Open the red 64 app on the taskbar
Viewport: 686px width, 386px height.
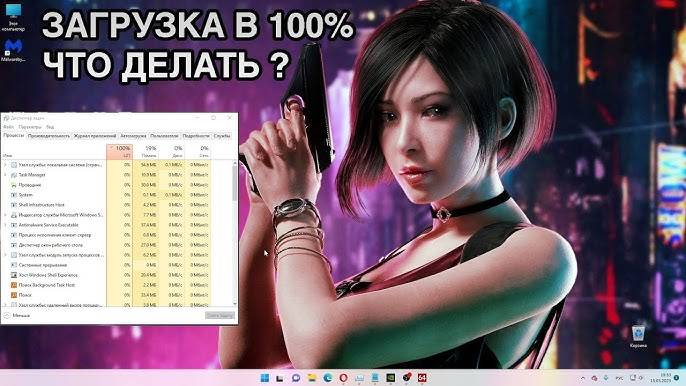point(422,378)
